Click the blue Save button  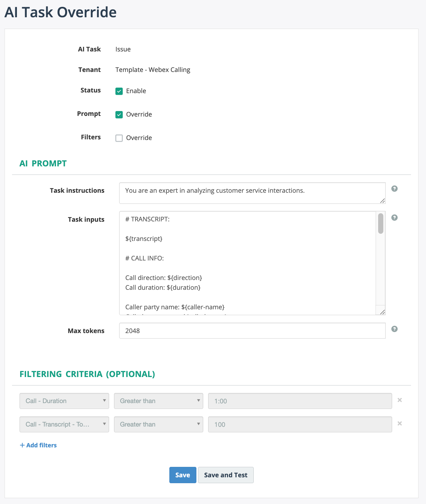click(183, 475)
